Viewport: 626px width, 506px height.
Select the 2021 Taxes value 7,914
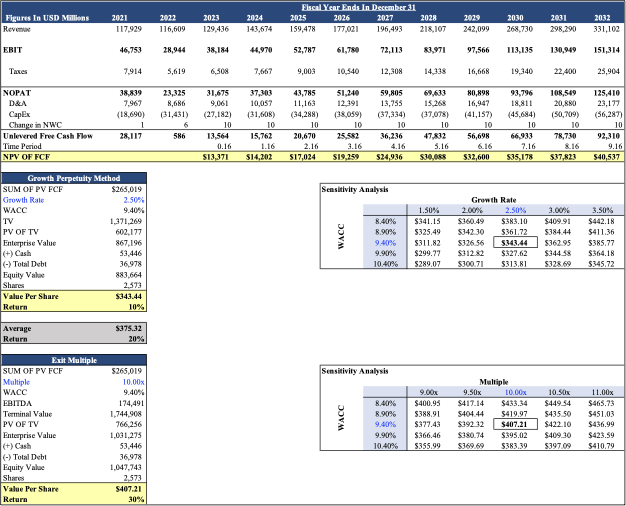[133, 71]
